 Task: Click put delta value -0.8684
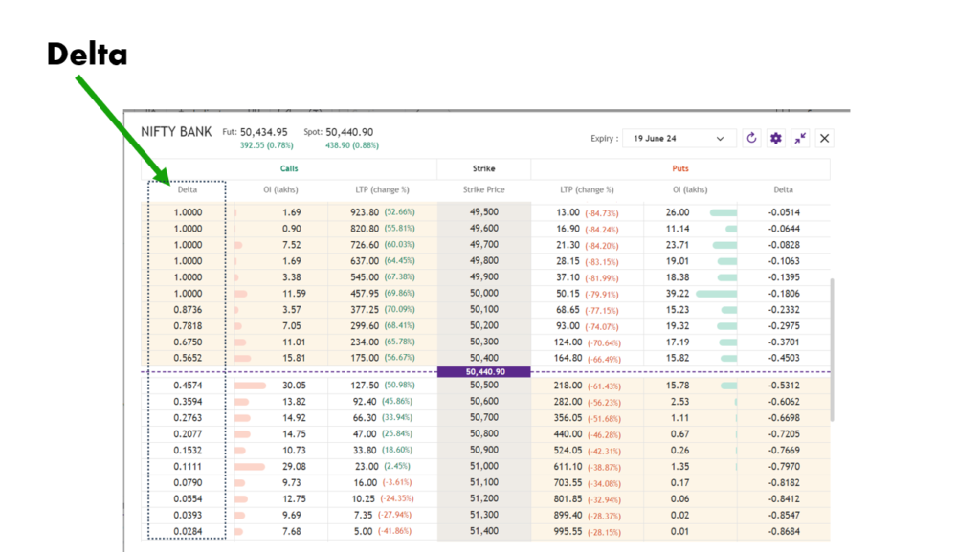click(784, 531)
